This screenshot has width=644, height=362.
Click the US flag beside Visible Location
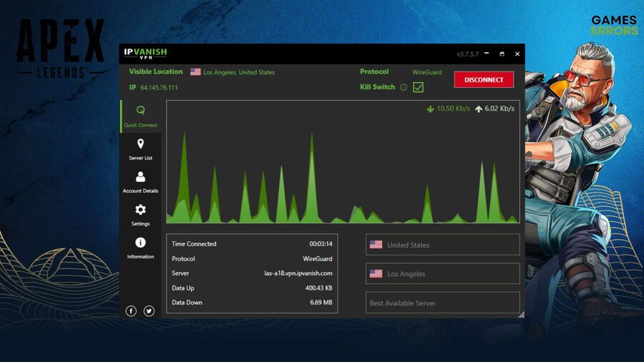pyautogui.click(x=195, y=72)
